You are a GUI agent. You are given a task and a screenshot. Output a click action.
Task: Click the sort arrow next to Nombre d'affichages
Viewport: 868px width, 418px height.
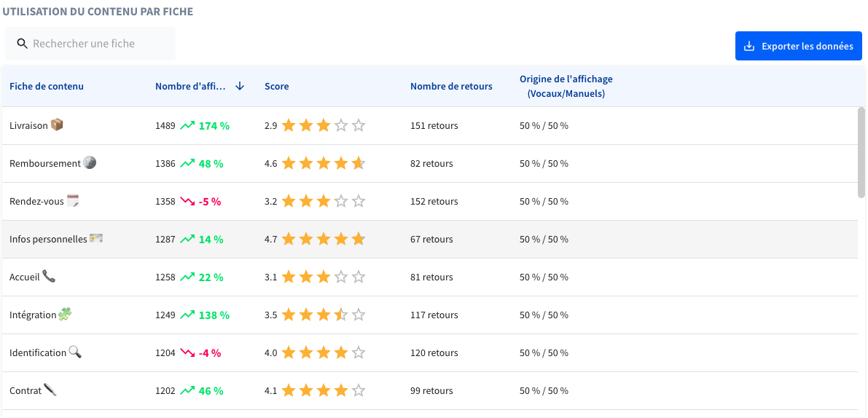click(x=240, y=86)
